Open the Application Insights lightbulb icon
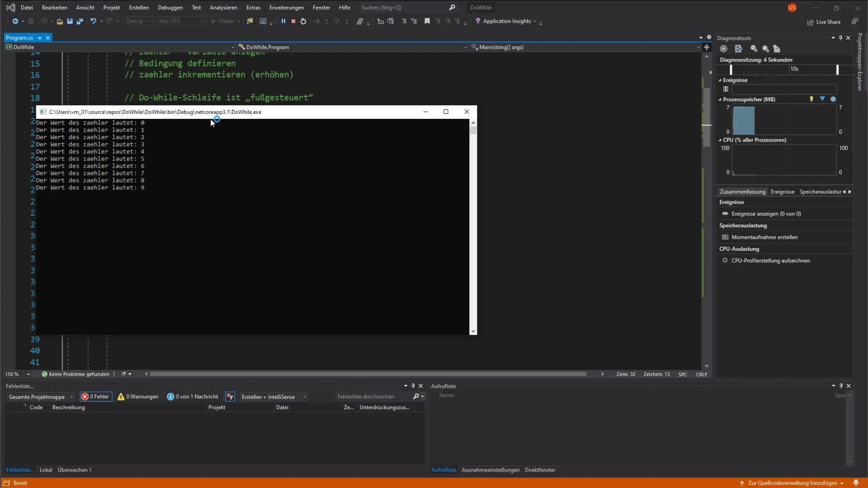This screenshot has width=868, height=488. pyautogui.click(x=478, y=21)
